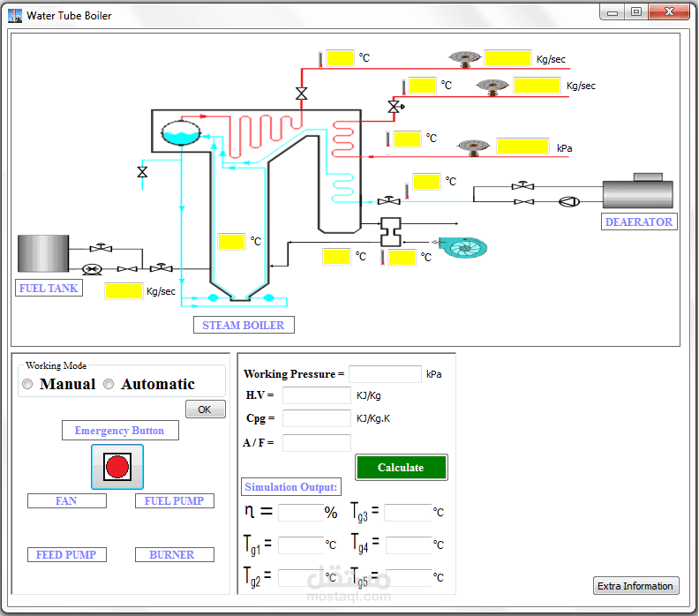Click the steam drum icon in the boiler
This screenshot has width=699, height=616.
coord(181,133)
